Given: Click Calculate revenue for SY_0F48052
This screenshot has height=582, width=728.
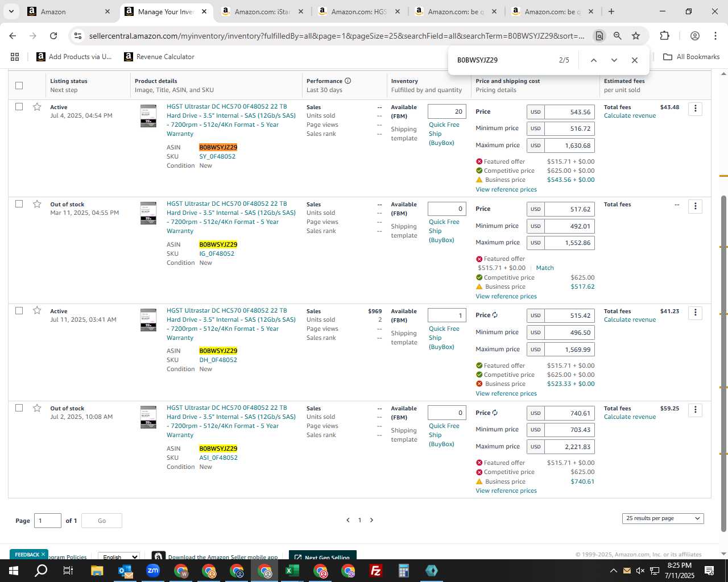Looking at the screenshot, I should click(x=630, y=116).
